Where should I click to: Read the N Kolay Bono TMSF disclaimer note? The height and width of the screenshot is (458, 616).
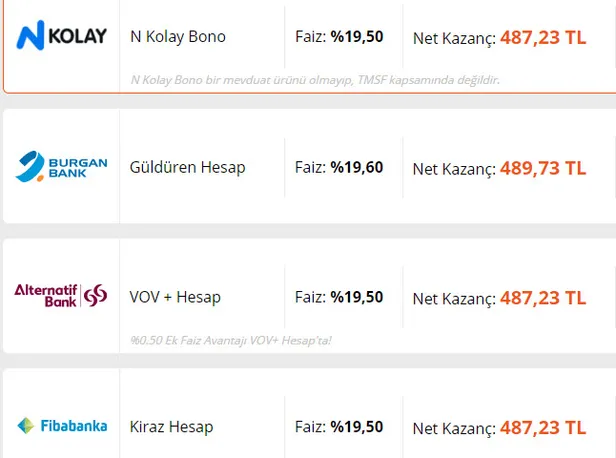[x=314, y=79]
